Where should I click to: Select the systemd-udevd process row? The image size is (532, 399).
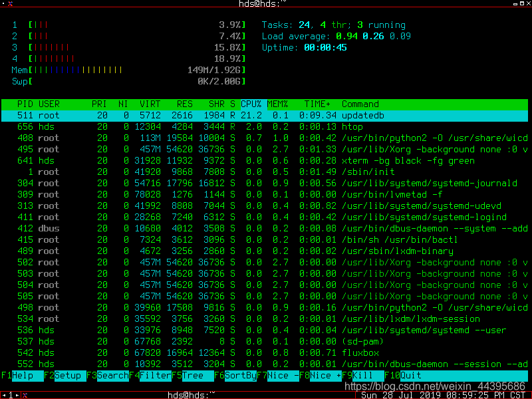pos(265,206)
